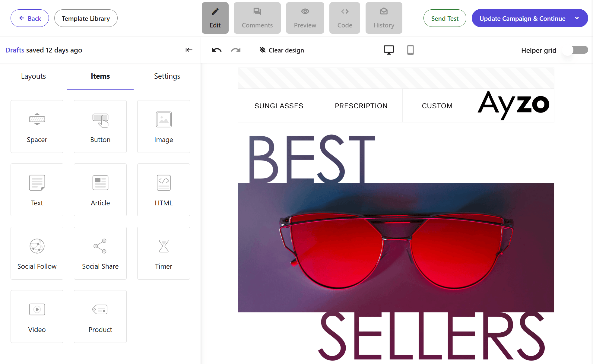Screen dimensions: 593x364
Task: Click the redo arrow icon
Action: 236,50
